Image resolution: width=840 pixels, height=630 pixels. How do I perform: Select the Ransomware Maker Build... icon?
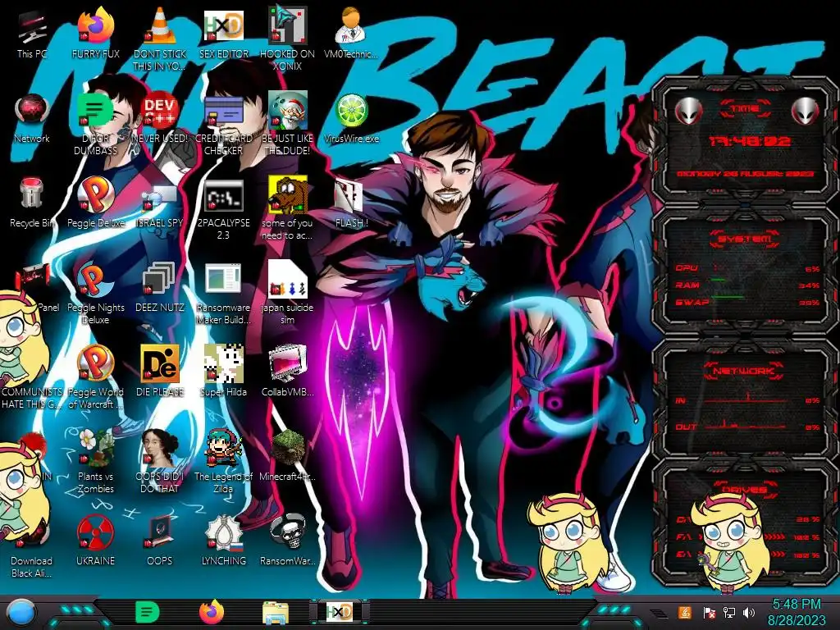pyautogui.click(x=223, y=280)
